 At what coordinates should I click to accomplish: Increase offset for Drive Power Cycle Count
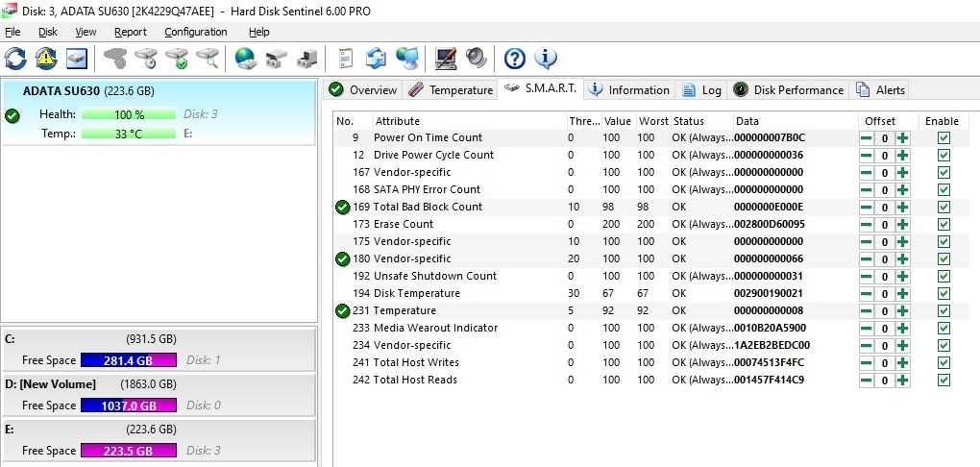click(902, 155)
